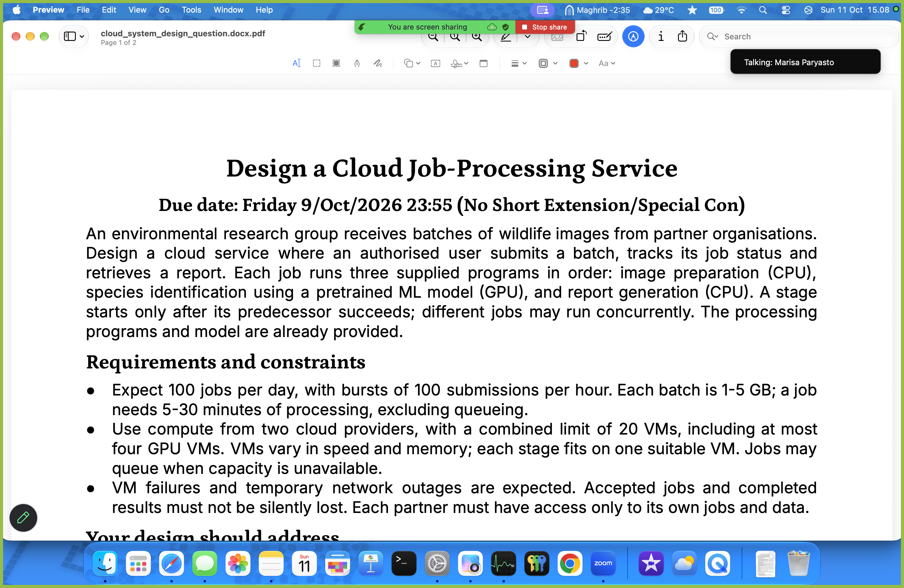This screenshot has width=904, height=588.
Task: Expand the Shape Style line thickness menu
Action: coord(518,63)
